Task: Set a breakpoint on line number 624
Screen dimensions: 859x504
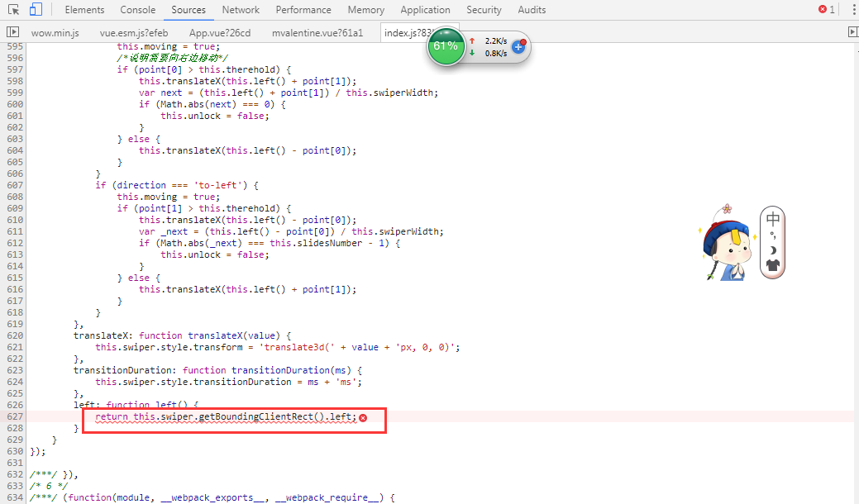Action: [15, 382]
